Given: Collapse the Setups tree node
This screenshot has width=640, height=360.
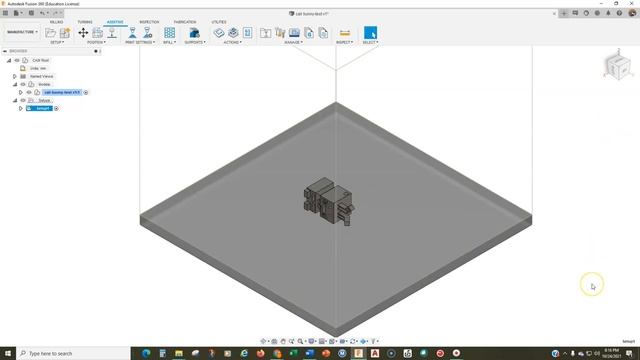Looking at the screenshot, I should 15,100.
